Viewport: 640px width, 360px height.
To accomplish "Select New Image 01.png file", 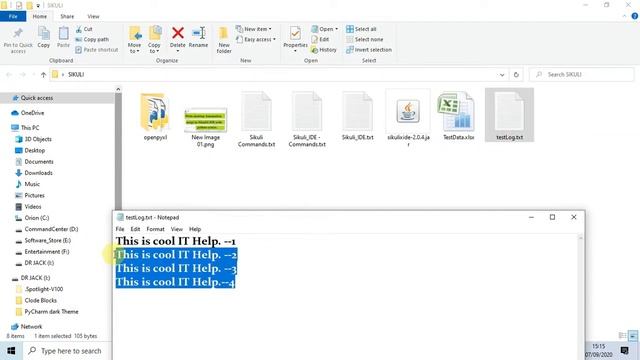I will tap(206, 127).
